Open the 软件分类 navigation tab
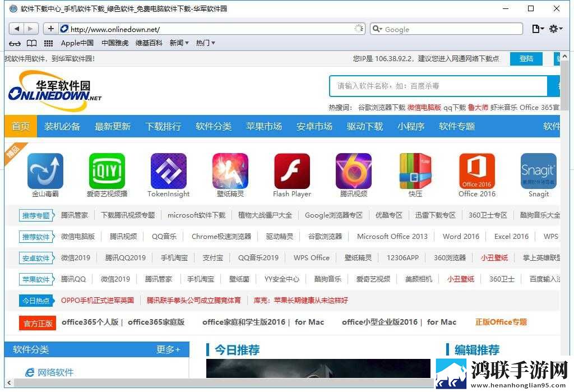Viewport: 574px width, 392px height. (x=214, y=126)
